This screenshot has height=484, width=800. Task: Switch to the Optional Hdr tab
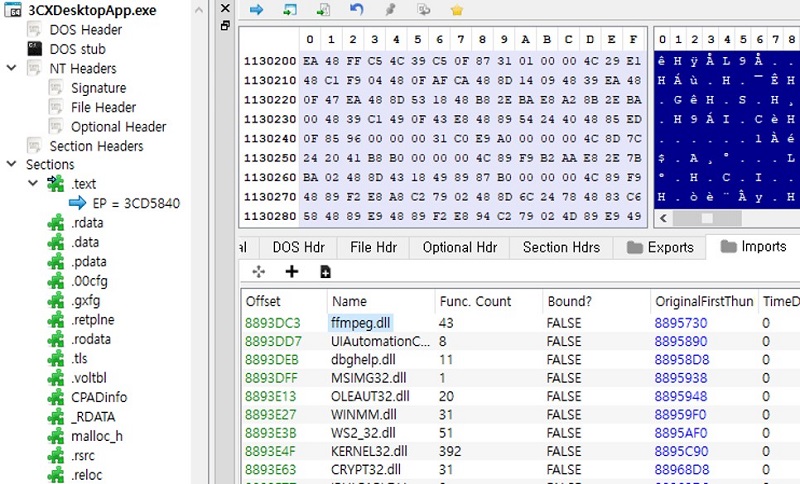click(x=460, y=247)
